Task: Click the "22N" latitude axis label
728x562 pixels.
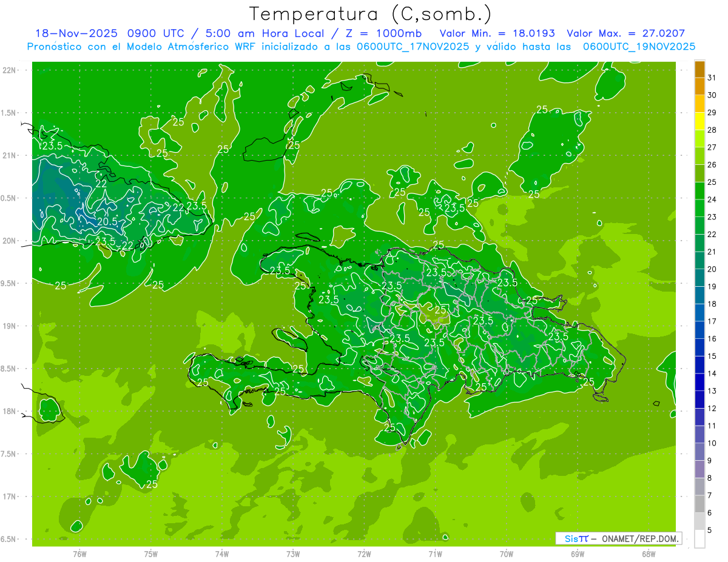Action: [x=10, y=70]
